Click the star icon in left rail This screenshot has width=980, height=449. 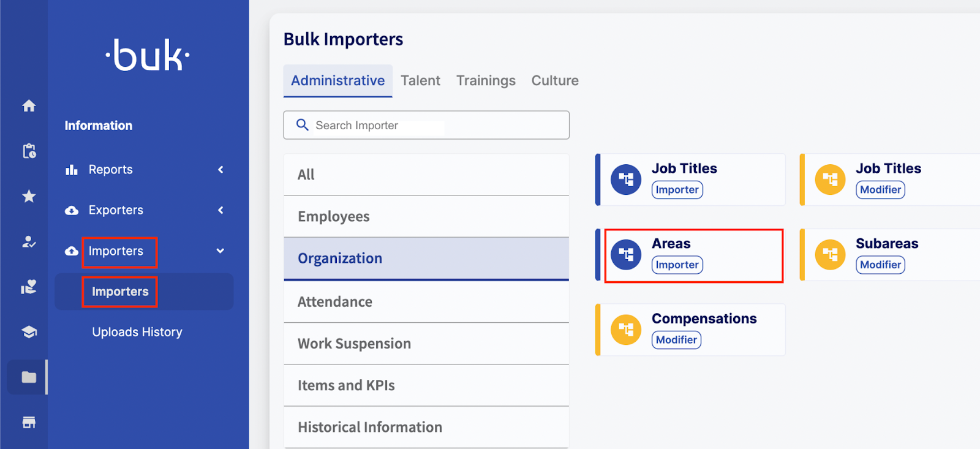[x=29, y=196]
